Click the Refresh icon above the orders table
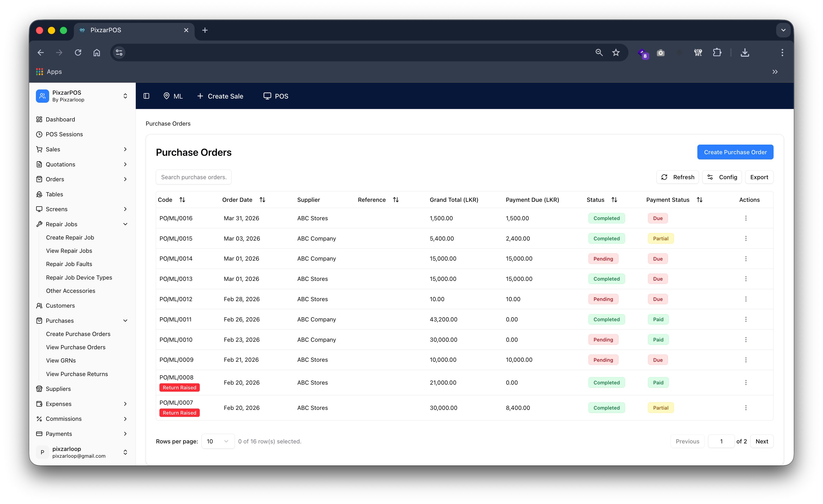This screenshot has width=823, height=504. point(665,177)
